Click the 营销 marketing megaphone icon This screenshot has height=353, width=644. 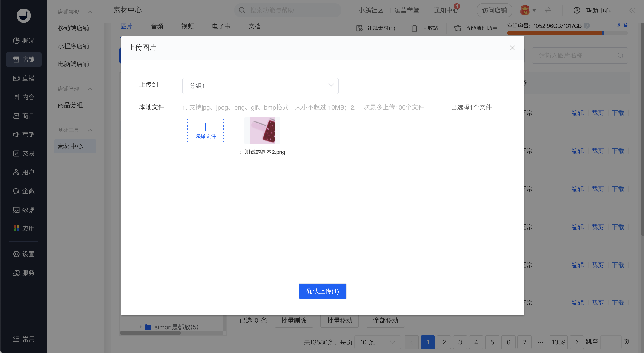16,134
